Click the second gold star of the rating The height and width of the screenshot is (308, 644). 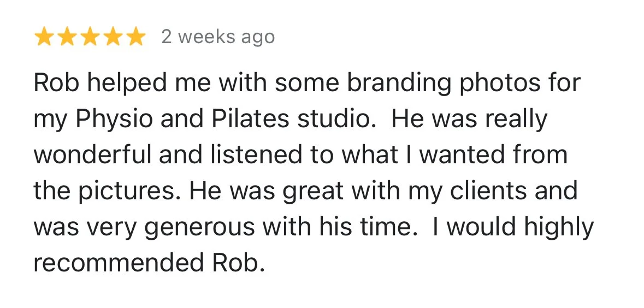coord(67,37)
